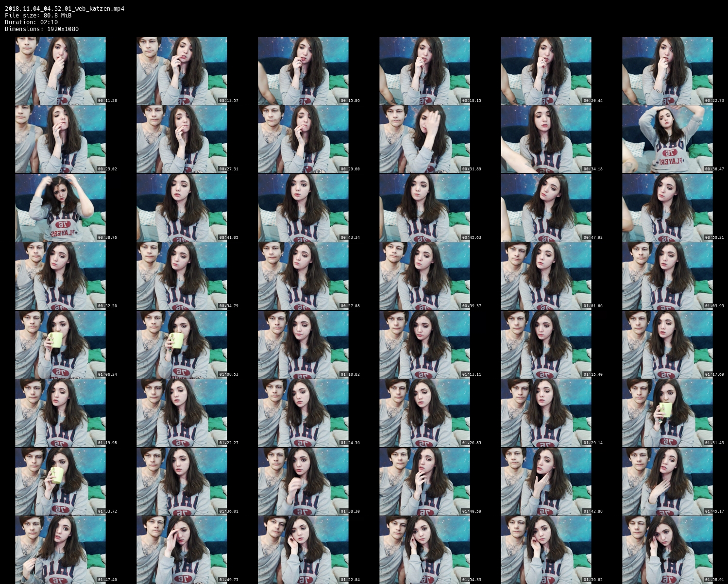Select the thumbnail at 00:43.34
Viewport: 728px width, 584px height.
303,208
